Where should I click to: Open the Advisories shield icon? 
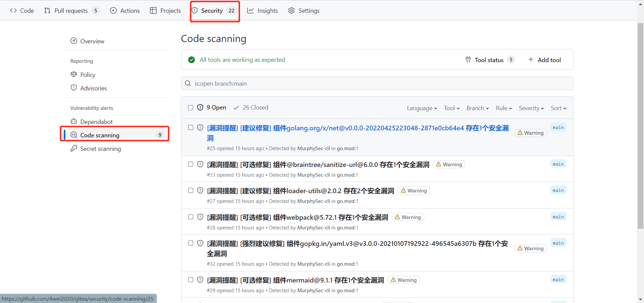point(74,88)
